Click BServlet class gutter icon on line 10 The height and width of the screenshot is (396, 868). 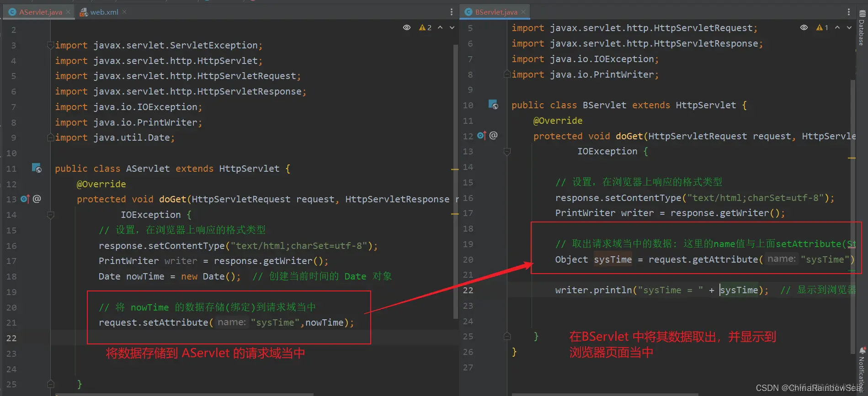click(493, 104)
